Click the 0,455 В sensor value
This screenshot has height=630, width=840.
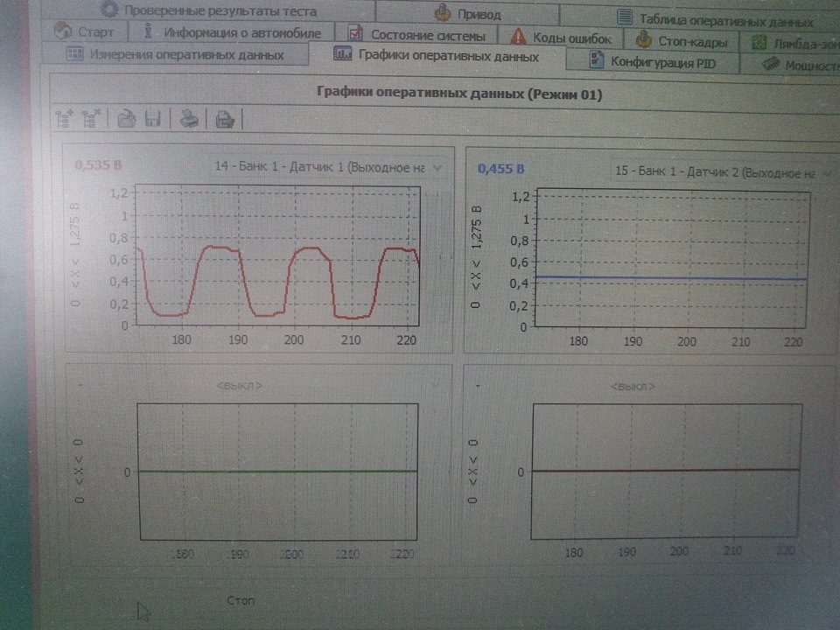(500, 169)
